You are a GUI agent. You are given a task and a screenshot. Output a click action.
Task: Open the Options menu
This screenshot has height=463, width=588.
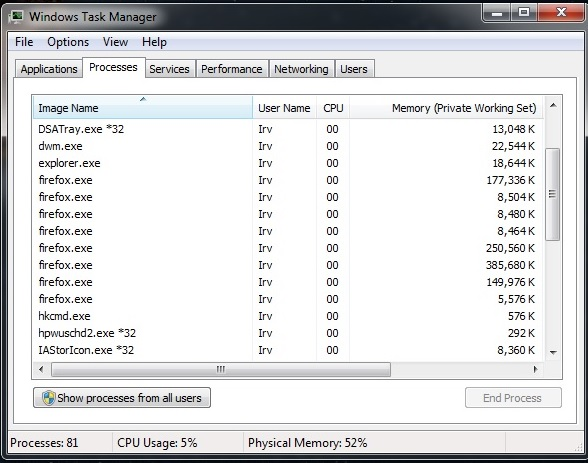point(68,42)
